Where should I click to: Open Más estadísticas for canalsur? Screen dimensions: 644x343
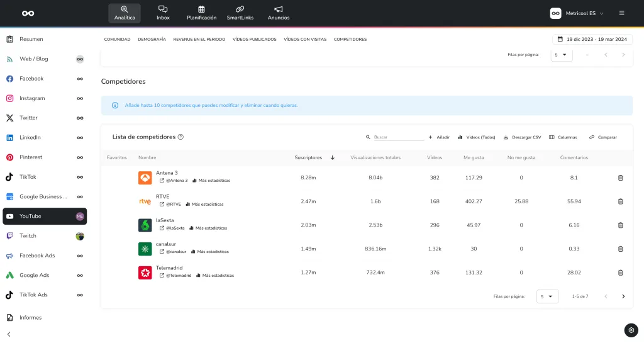point(209,252)
